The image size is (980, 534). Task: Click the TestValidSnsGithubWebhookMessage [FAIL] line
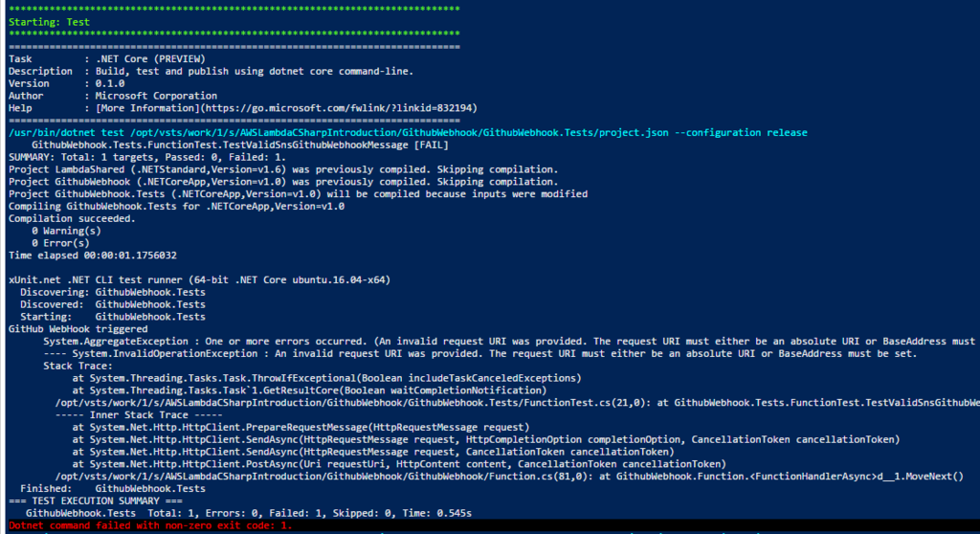click(x=240, y=145)
